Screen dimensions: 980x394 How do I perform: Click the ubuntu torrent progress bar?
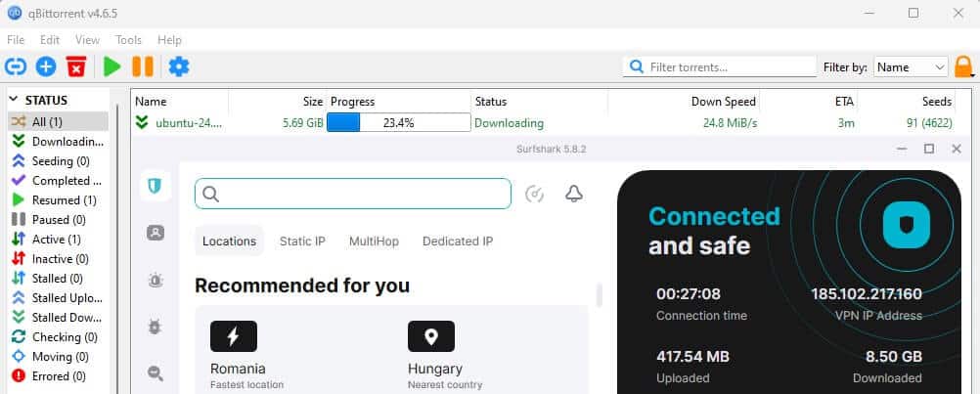point(398,123)
